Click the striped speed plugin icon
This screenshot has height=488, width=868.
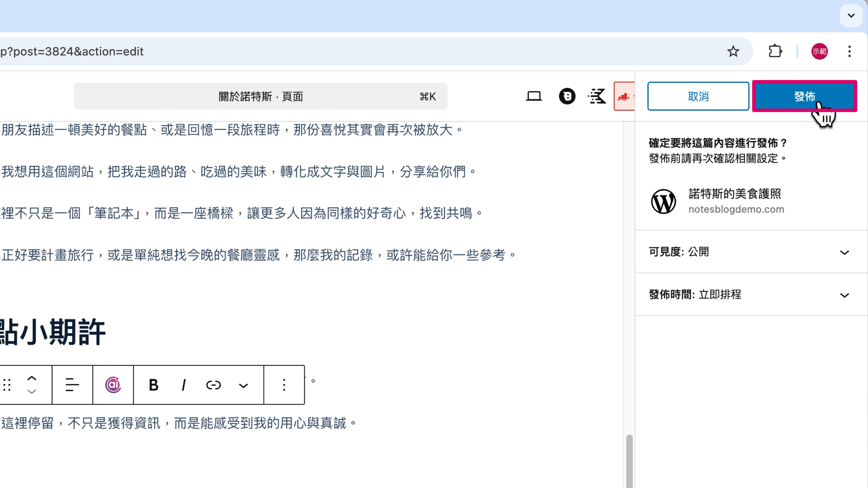597,96
